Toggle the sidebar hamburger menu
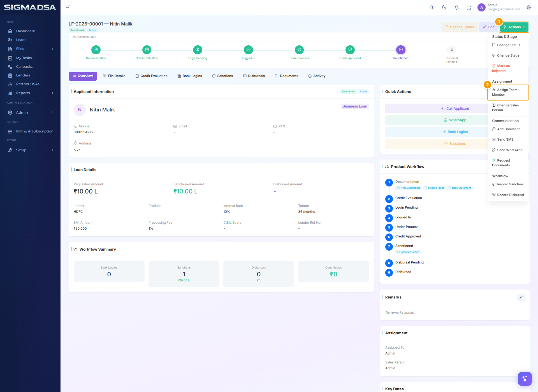This screenshot has height=392, width=538. [68, 8]
